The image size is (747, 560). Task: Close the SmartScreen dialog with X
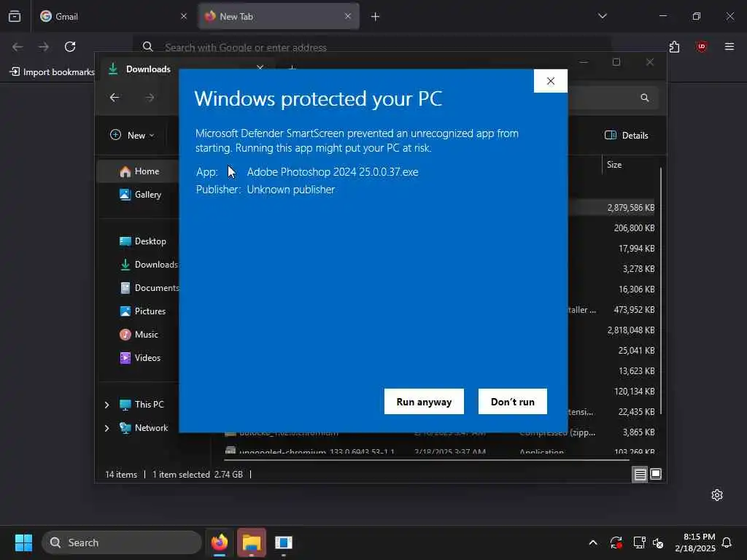551,81
